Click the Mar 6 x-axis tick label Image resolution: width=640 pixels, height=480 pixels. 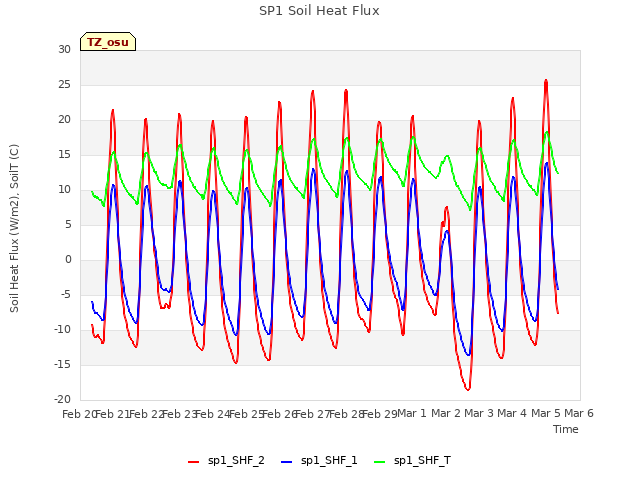coord(579,413)
